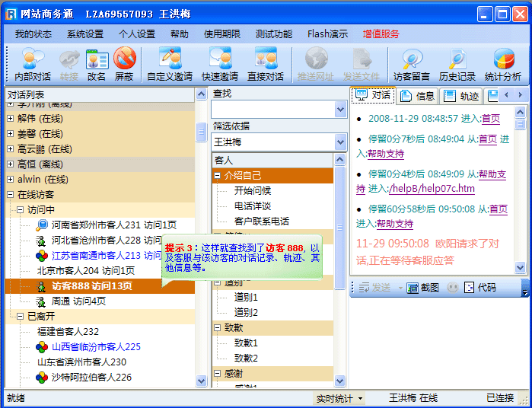The image size is (532, 408).
Task: Click the /helpB/help07c.htm link
Action: click(432, 189)
